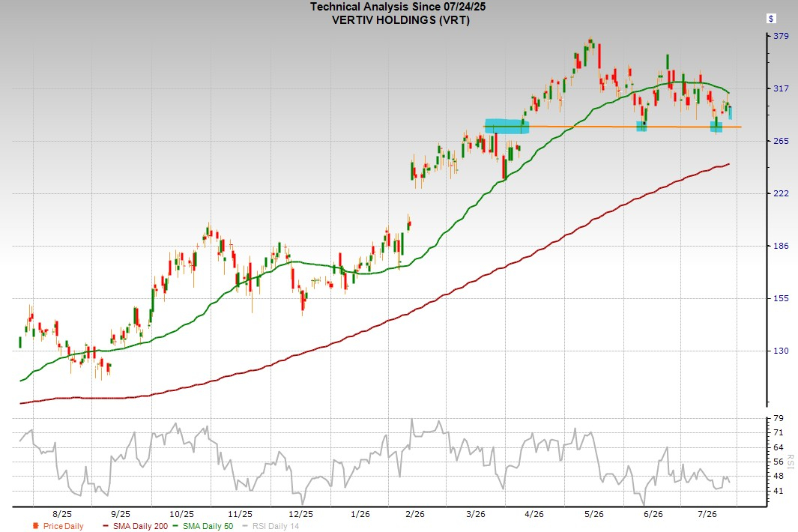Viewport: 798px width, 532px height.
Task: Click the 9/25 date axis label
Action: tap(121, 514)
